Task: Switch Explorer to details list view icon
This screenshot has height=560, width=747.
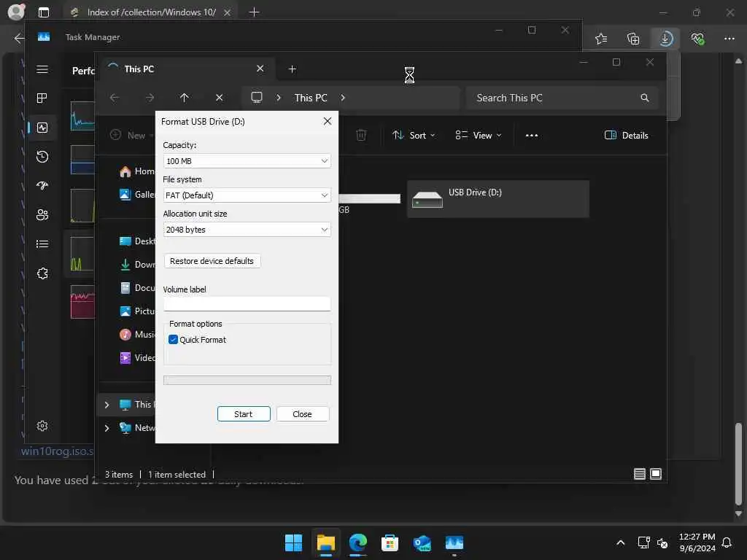Action: point(640,474)
